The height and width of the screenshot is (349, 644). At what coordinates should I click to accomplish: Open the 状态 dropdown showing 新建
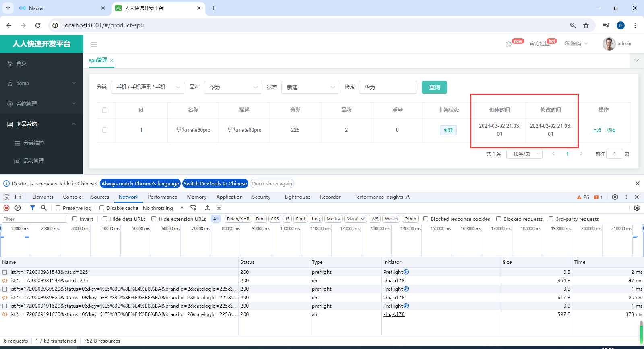click(310, 87)
